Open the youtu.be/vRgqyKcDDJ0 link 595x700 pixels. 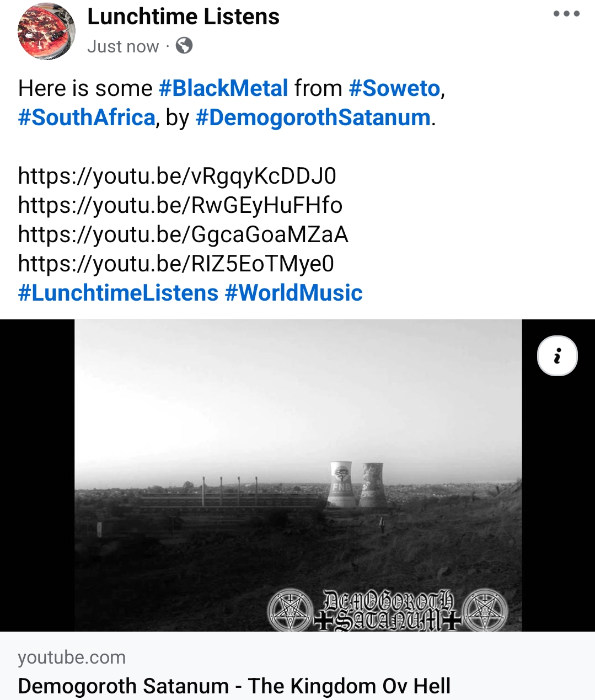pyautogui.click(x=177, y=176)
